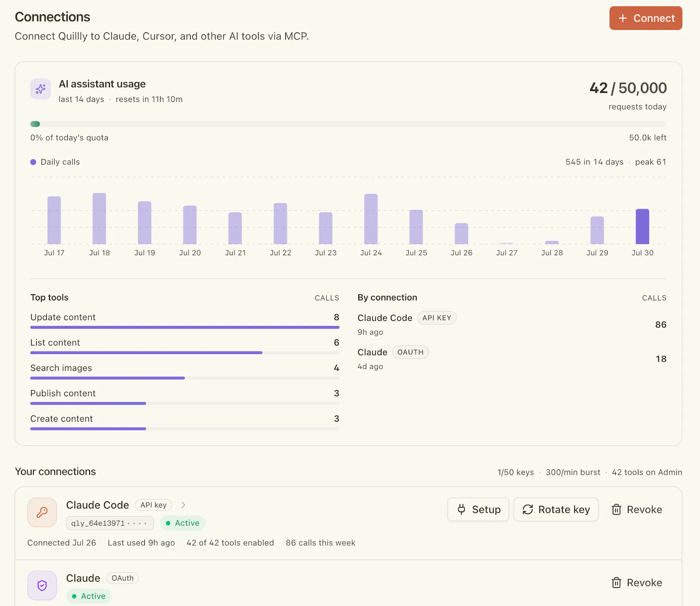The image size is (700, 606).
Task: Click the Daily calls legend dot
Action: point(33,162)
